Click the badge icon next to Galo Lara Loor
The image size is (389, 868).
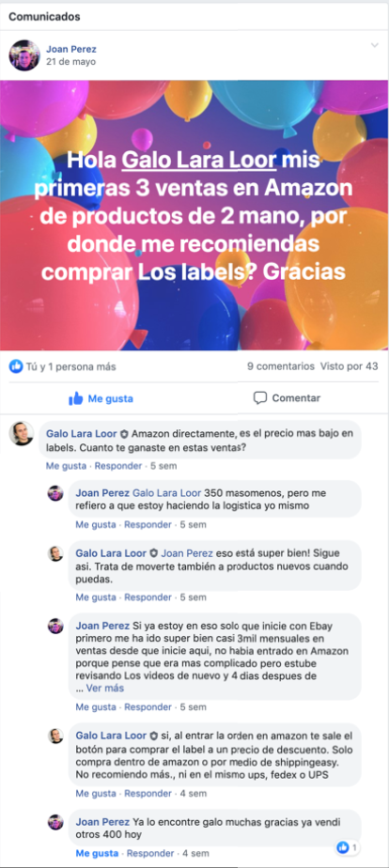coord(124,434)
